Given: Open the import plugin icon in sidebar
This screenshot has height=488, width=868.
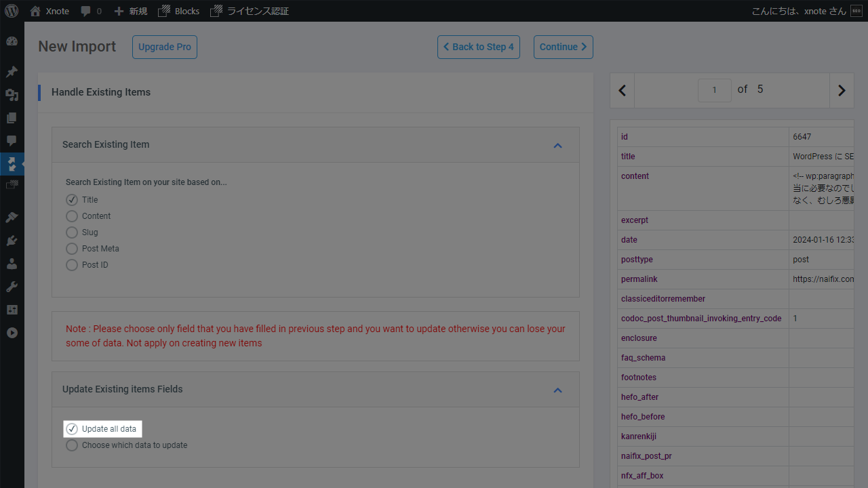Looking at the screenshot, I should coord(12,163).
